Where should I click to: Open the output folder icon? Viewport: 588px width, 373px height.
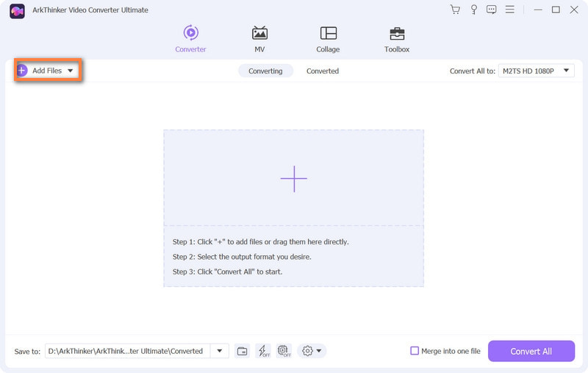click(x=243, y=351)
